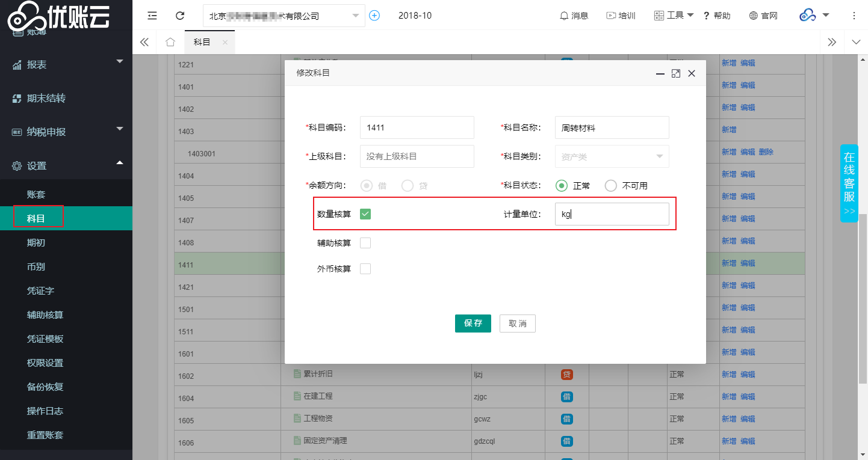Select the 正常 status radio
Image resolution: width=868 pixels, height=460 pixels.
[x=562, y=186]
